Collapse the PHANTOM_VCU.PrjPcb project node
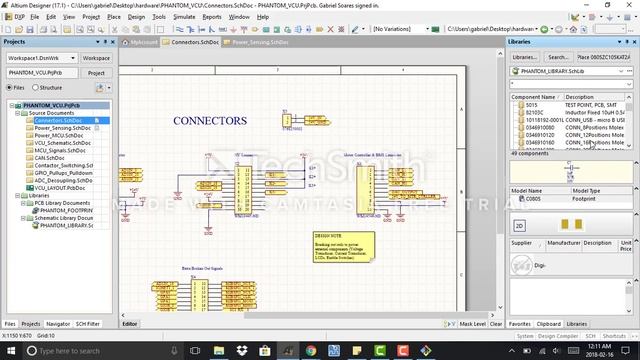 (12, 105)
